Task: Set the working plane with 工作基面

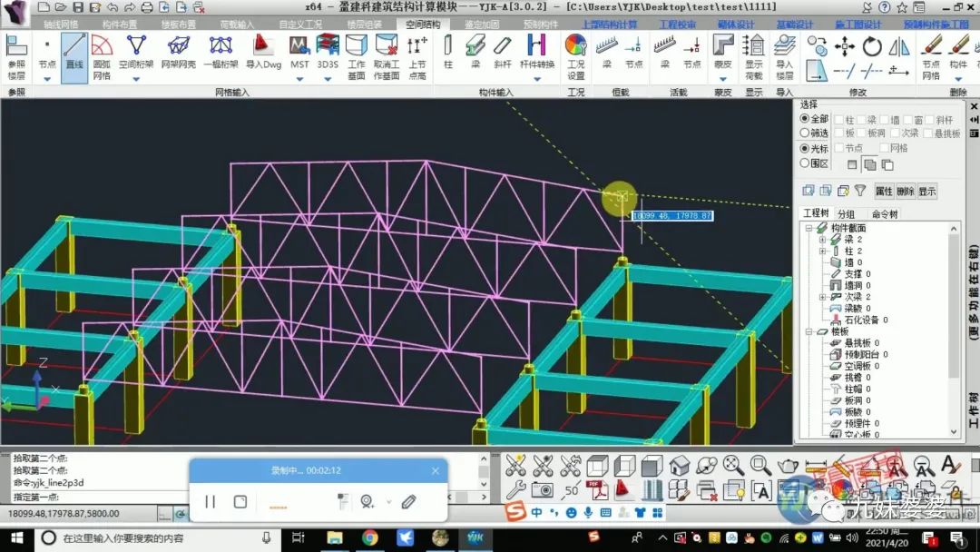Action: click(357, 57)
